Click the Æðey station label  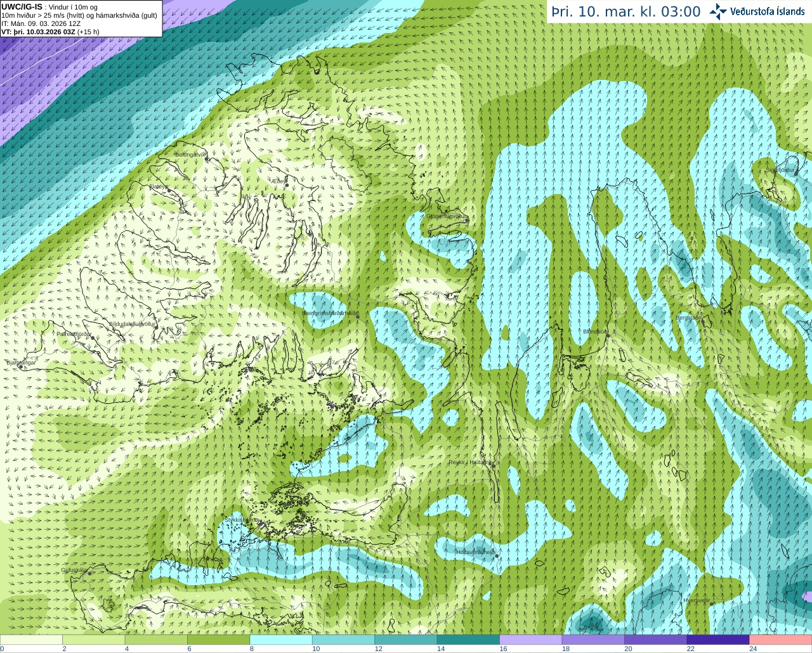(x=278, y=181)
